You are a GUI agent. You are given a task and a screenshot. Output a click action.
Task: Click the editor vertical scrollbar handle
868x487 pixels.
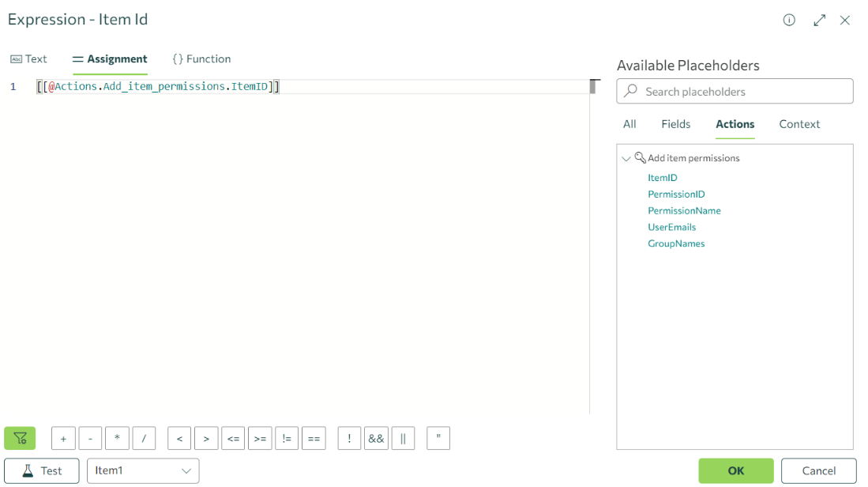pyautogui.click(x=593, y=86)
